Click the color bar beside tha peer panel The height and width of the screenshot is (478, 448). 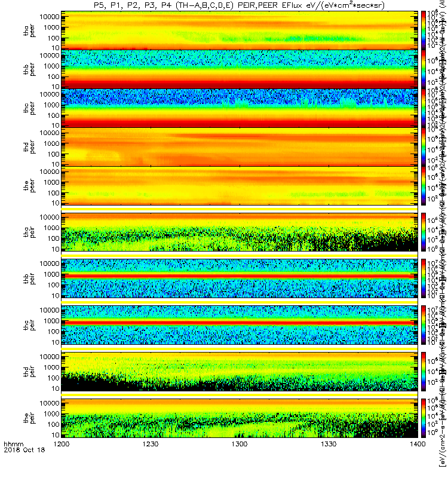[424, 30]
